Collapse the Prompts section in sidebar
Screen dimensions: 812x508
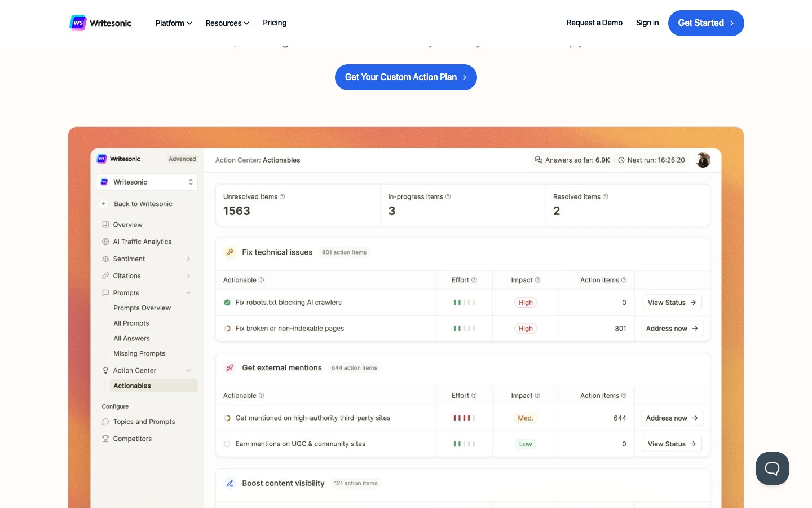188,293
